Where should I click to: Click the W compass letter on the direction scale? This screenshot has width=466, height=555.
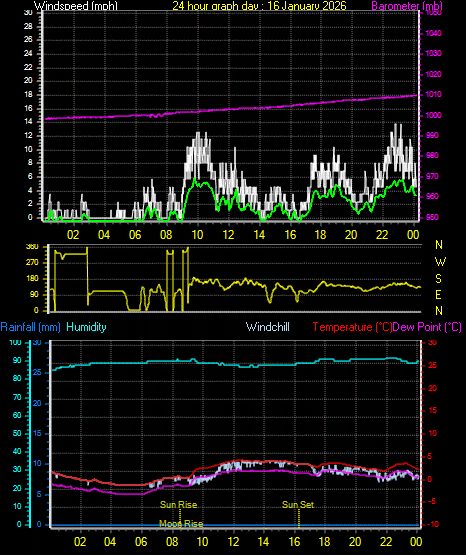click(440, 262)
